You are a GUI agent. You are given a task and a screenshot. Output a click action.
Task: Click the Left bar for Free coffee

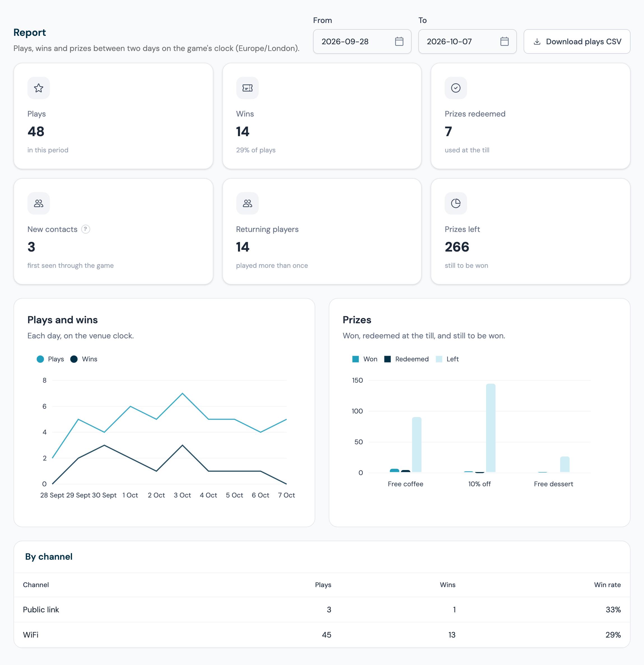click(416, 445)
